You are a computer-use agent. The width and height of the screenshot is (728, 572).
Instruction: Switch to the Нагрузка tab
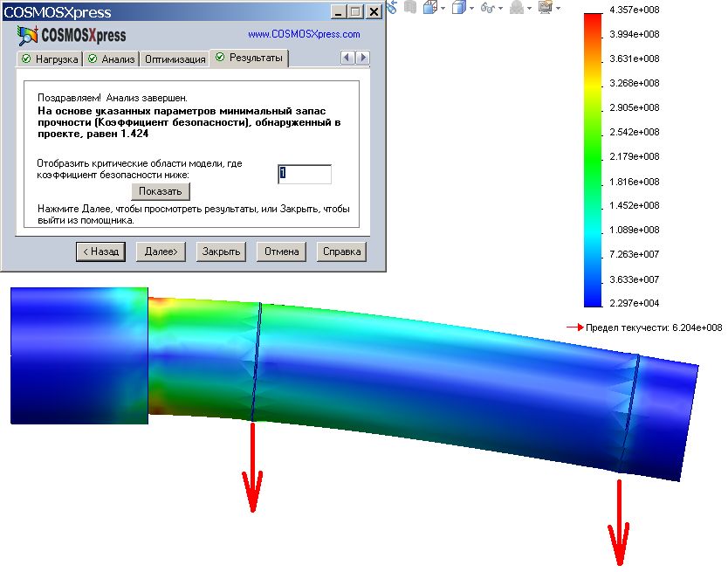(50, 59)
